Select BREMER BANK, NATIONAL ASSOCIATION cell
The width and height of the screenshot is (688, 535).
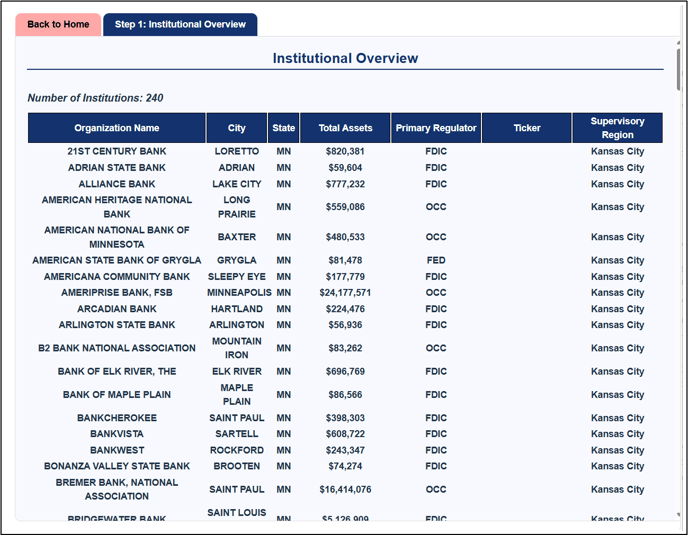pos(117,489)
